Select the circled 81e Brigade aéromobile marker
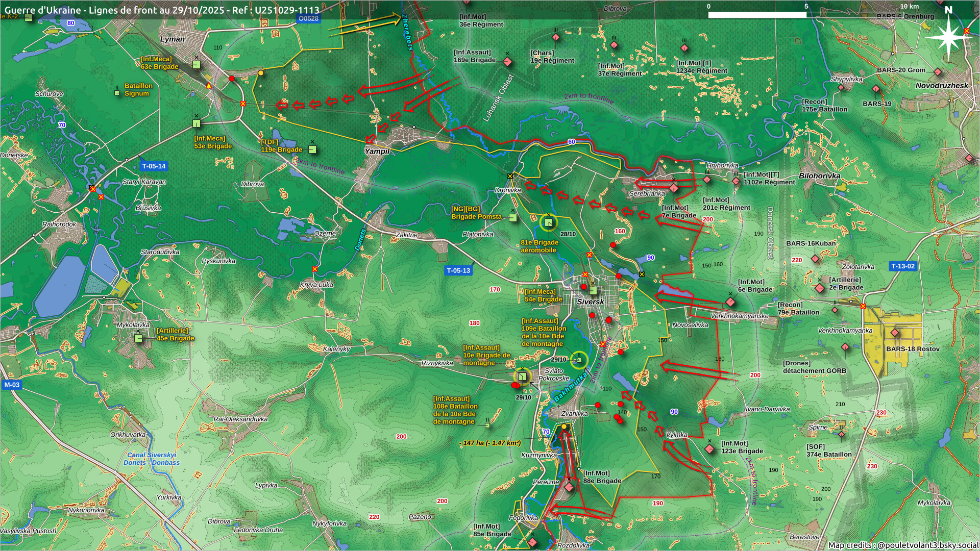Screen dimensions: 980x551 [549, 222]
